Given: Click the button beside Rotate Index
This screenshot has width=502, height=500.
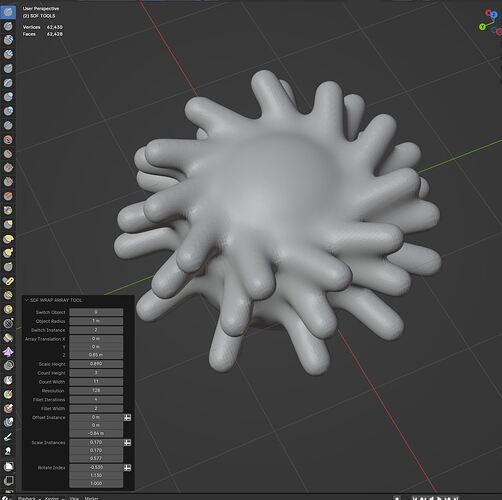Looking at the screenshot, I should click(x=127, y=468).
